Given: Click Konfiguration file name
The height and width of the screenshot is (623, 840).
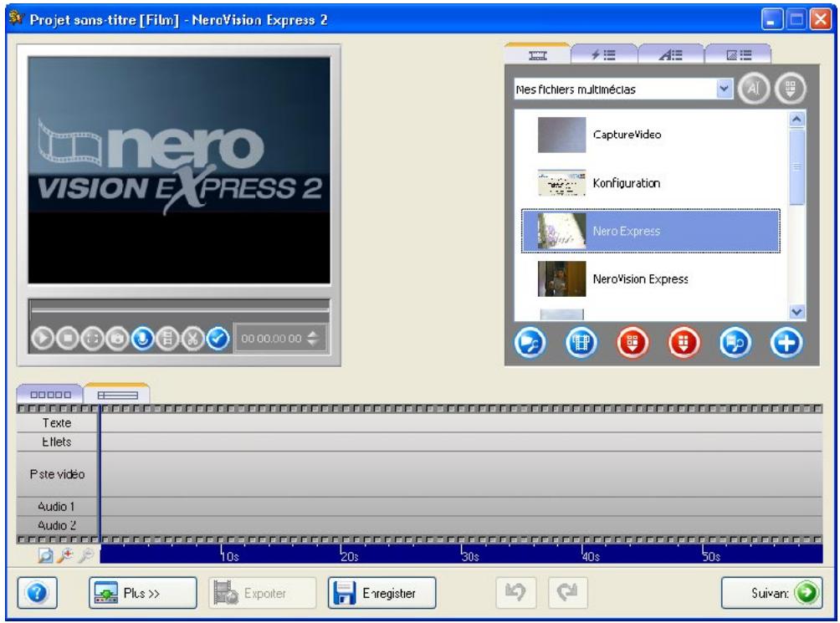Looking at the screenshot, I should click(627, 183).
